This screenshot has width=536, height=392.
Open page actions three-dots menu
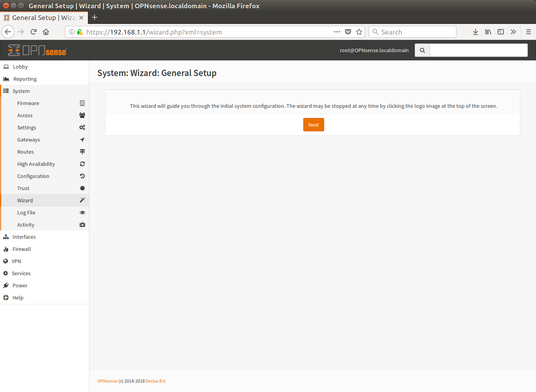point(337,32)
